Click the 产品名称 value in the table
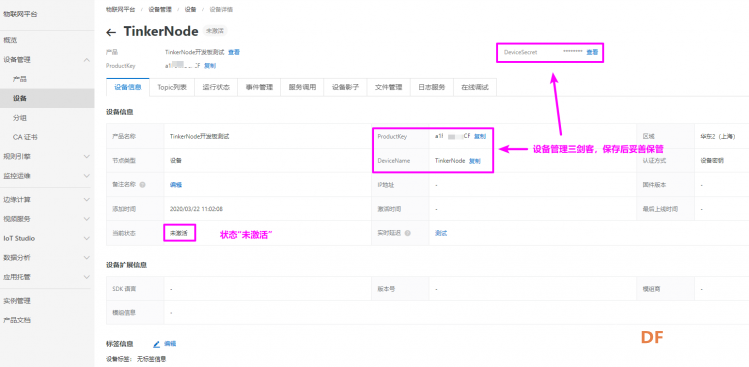This screenshot has height=367, width=749. (200, 136)
